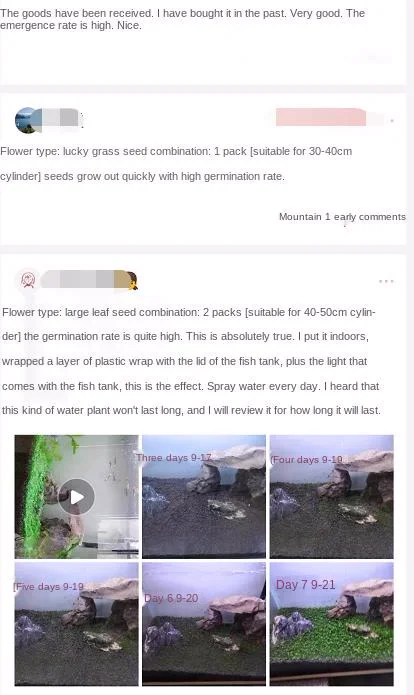Play the aquarium plant review video
This screenshot has height=695, width=414.
pos(77,496)
